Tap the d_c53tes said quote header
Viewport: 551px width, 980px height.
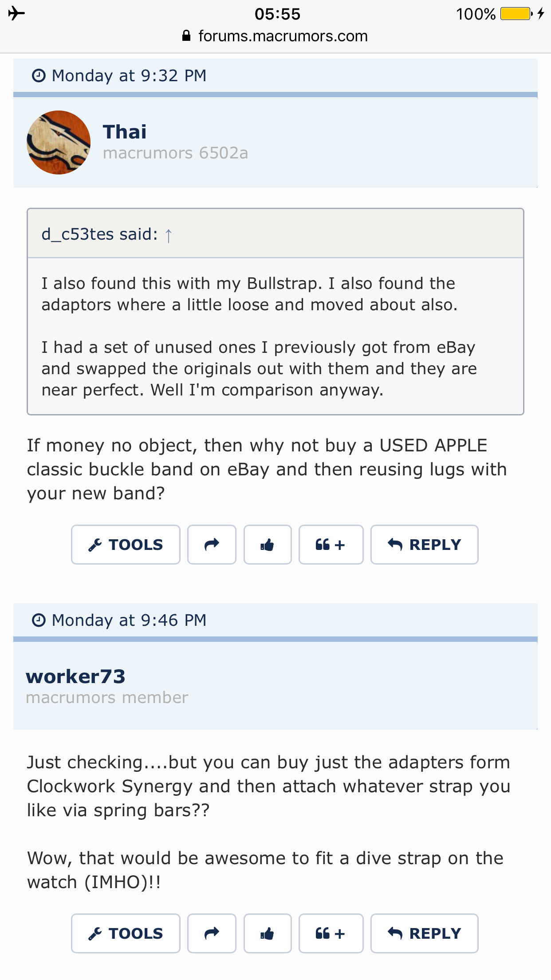pyautogui.click(x=100, y=234)
